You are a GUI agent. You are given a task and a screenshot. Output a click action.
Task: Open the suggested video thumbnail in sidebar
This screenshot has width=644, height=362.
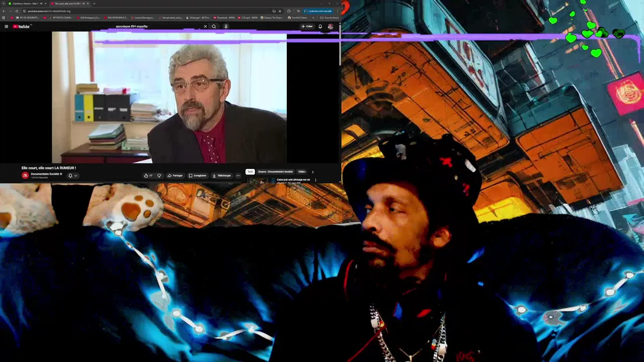(x=261, y=181)
